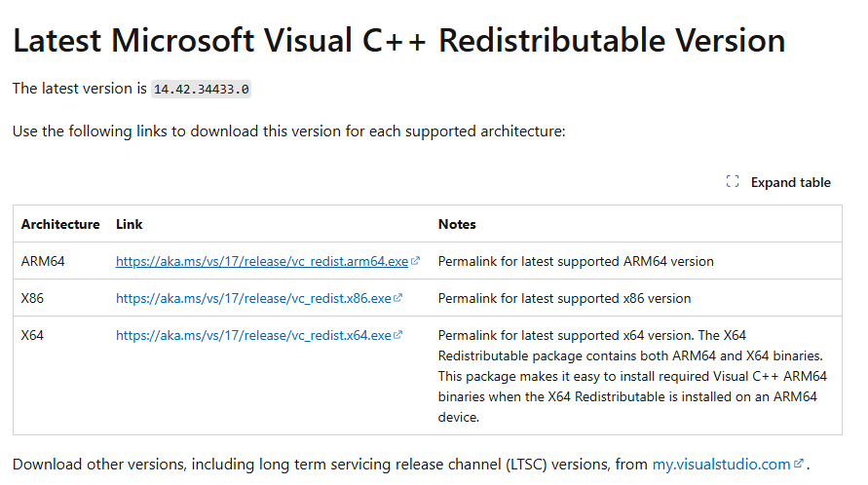
Task: Click the 14.42.34433.0 version code
Action: (202, 89)
